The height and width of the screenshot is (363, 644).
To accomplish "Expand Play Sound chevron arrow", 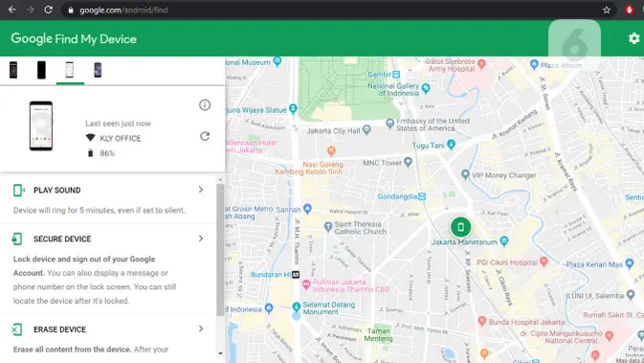I will point(201,190).
